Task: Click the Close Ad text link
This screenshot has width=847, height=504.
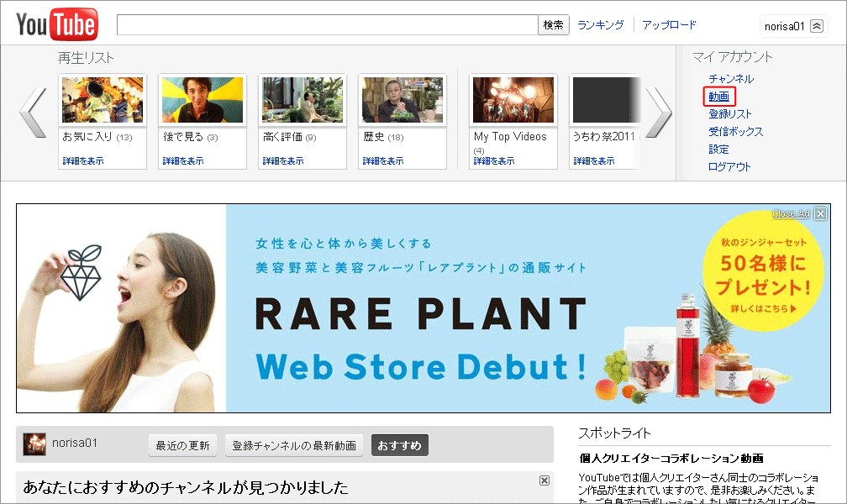Action: [x=791, y=213]
